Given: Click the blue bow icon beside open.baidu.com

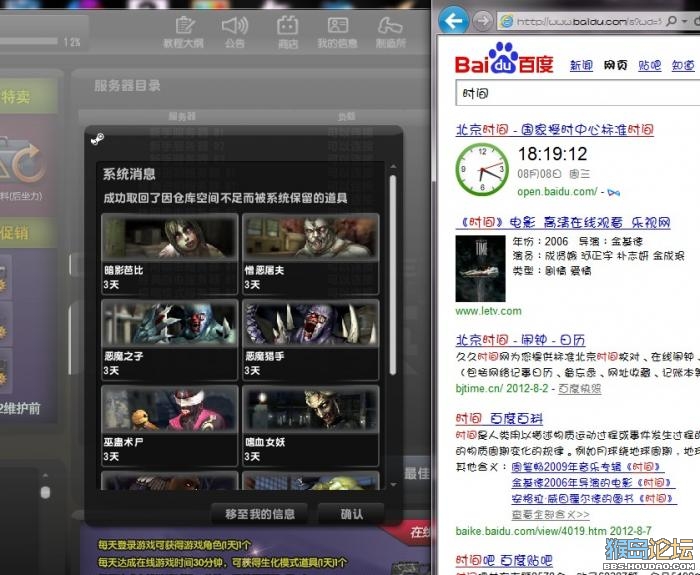Looking at the screenshot, I should click(614, 192).
